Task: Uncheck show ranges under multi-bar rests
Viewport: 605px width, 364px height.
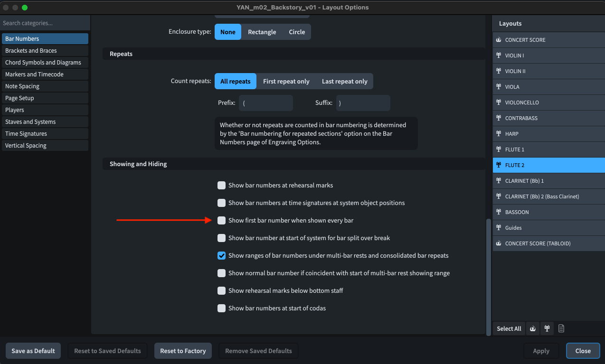Action: point(221,256)
